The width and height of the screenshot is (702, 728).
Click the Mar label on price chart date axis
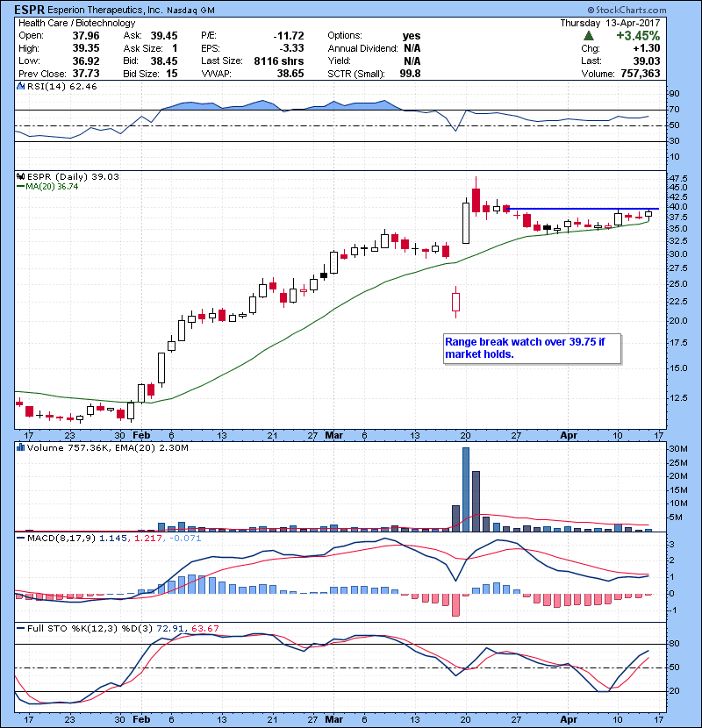[x=333, y=436]
